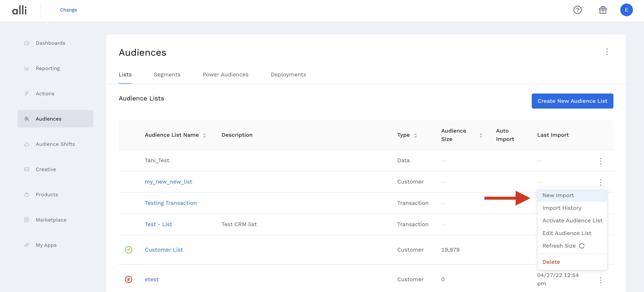Sort by the Type column arrows
Viewport: 644px width, 292px height.
click(x=415, y=135)
